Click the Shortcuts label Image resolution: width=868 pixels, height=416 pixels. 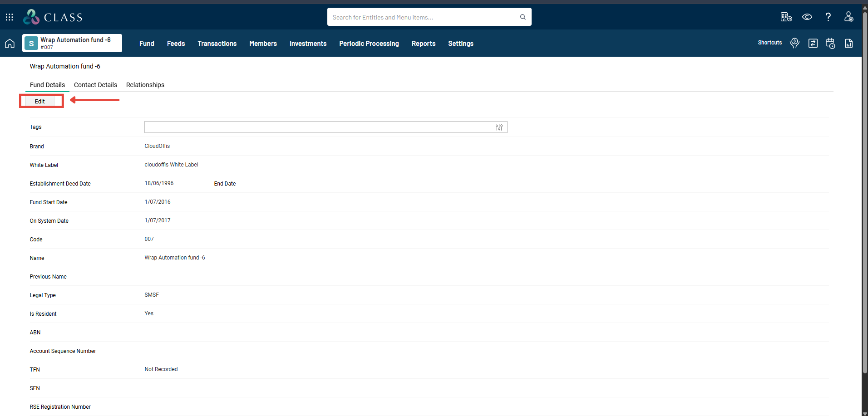[769, 43]
